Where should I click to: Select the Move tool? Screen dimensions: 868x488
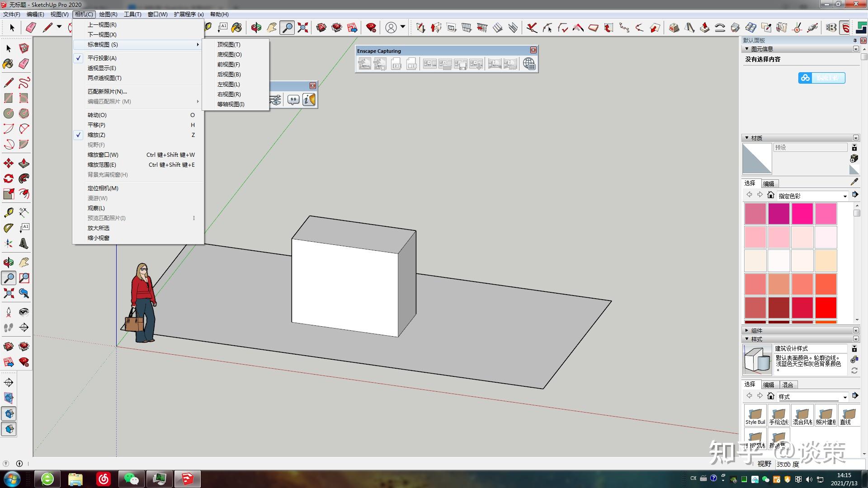[8, 163]
